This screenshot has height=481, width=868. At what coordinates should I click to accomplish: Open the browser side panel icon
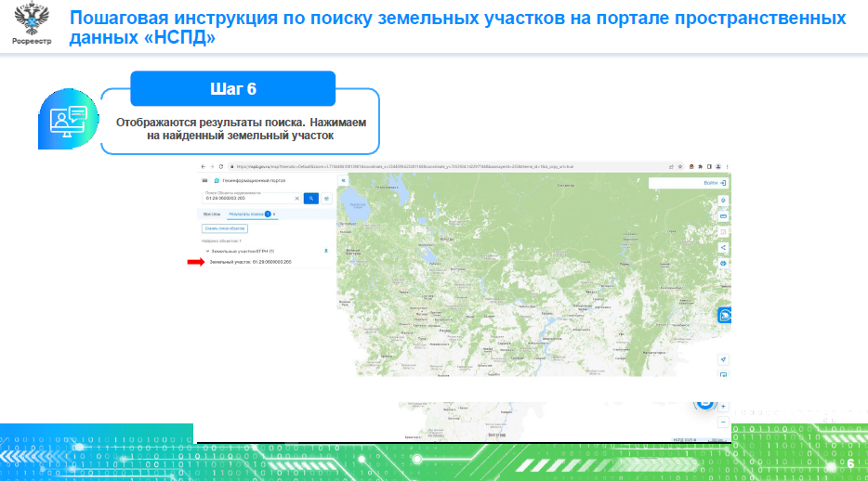(709, 166)
